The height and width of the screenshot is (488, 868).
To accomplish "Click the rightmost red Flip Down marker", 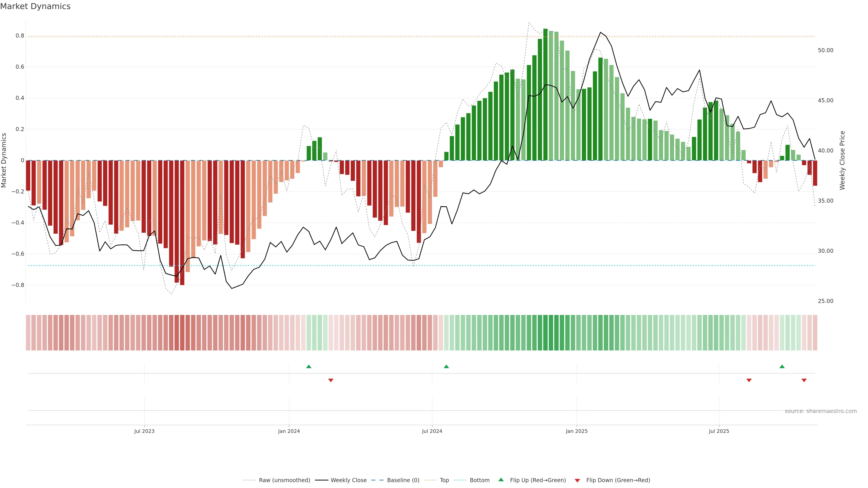I will 804,380.
